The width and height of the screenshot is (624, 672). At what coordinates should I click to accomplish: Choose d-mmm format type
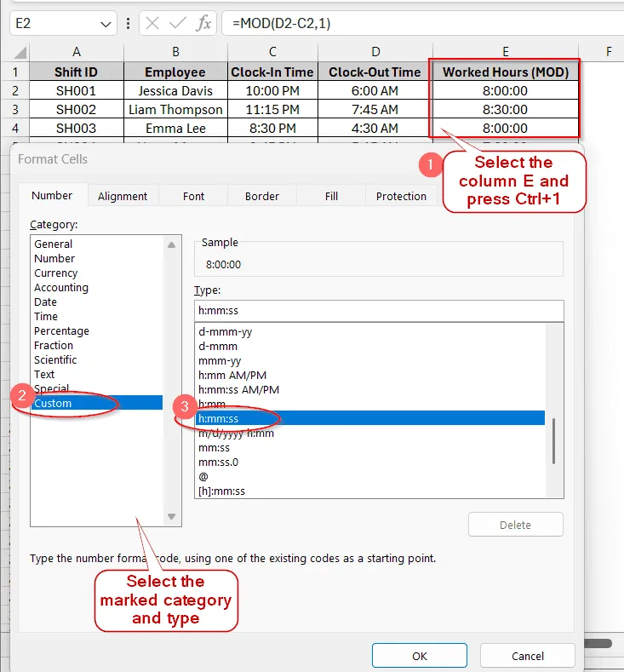[370, 347]
